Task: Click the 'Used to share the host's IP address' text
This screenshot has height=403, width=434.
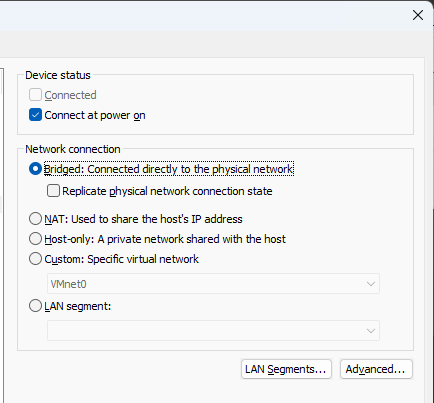Action: [x=157, y=219]
